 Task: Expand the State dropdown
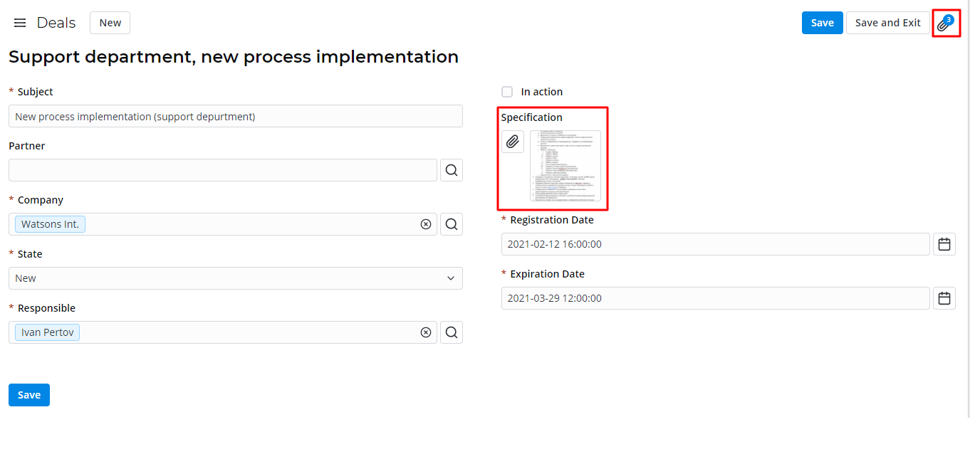pyautogui.click(x=236, y=278)
